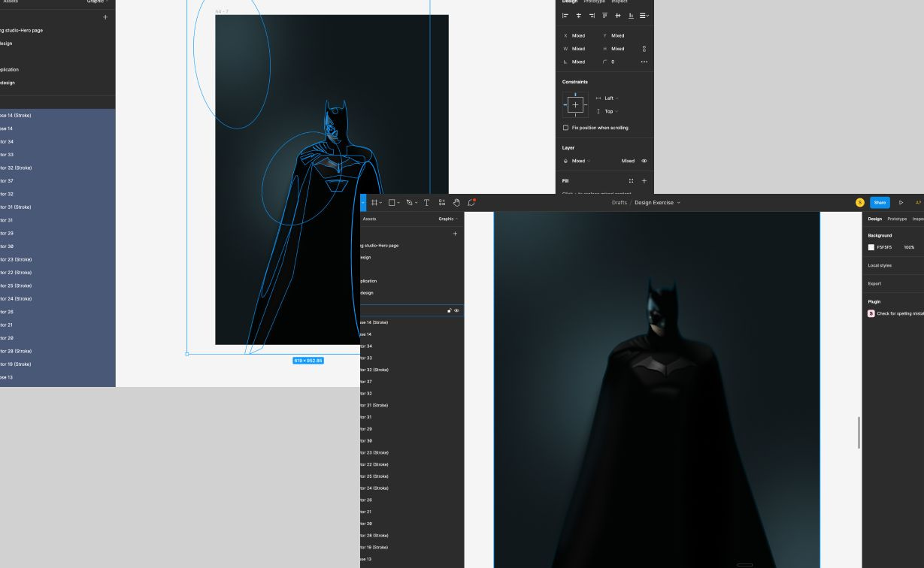
Task: Toggle the component visibility eye in layers list
Action: tap(456, 310)
